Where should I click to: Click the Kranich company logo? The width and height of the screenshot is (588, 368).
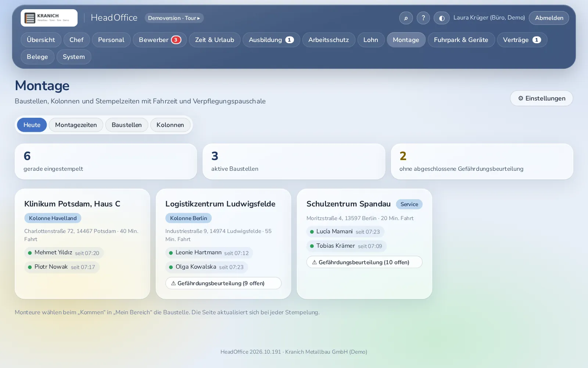click(49, 18)
